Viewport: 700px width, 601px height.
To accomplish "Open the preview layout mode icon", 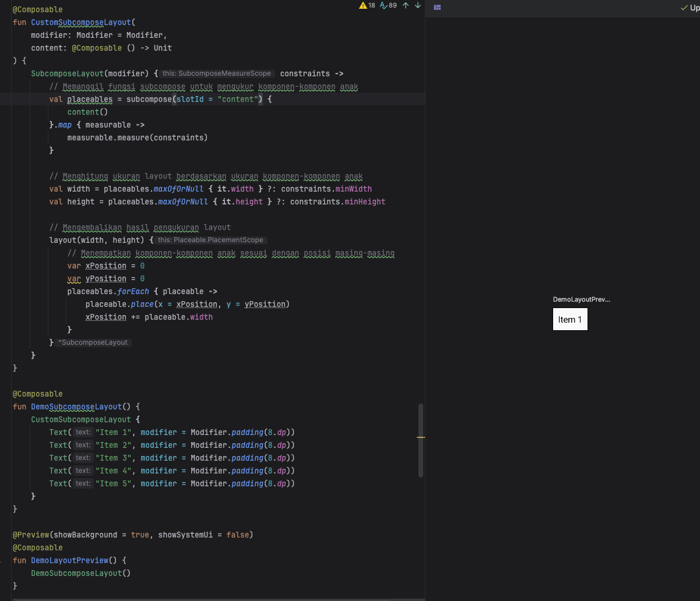I will 437,8.
